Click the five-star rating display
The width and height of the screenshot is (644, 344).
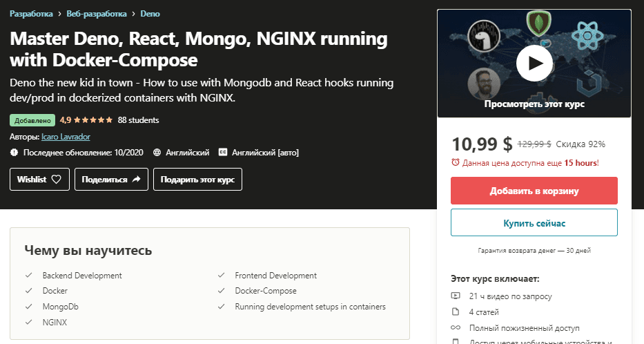tap(92, 120)
